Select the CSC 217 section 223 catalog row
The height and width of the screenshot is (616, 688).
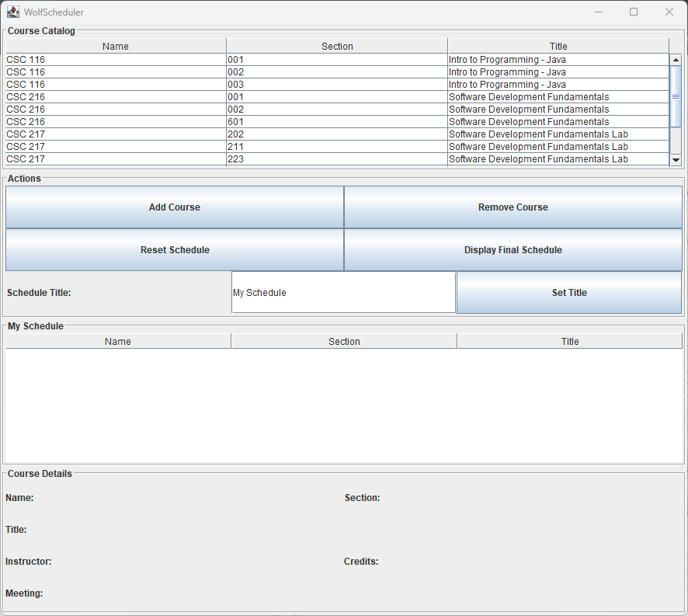[x=233, y=159]
